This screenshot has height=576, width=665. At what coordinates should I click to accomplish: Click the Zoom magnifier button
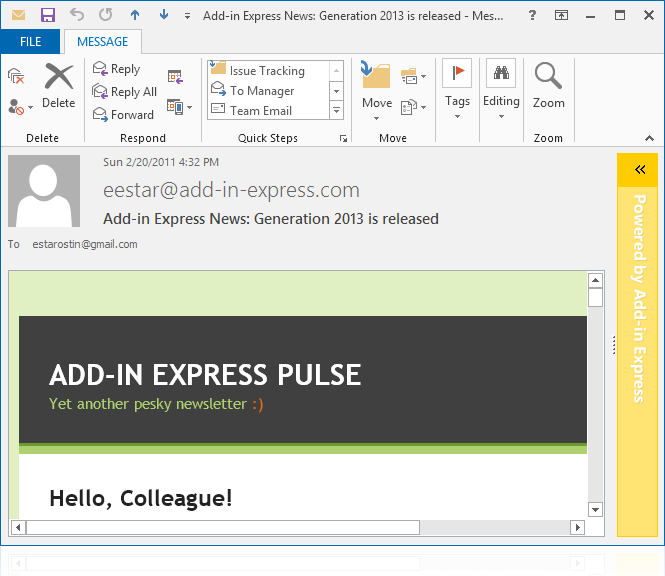(x=548, y=85)
